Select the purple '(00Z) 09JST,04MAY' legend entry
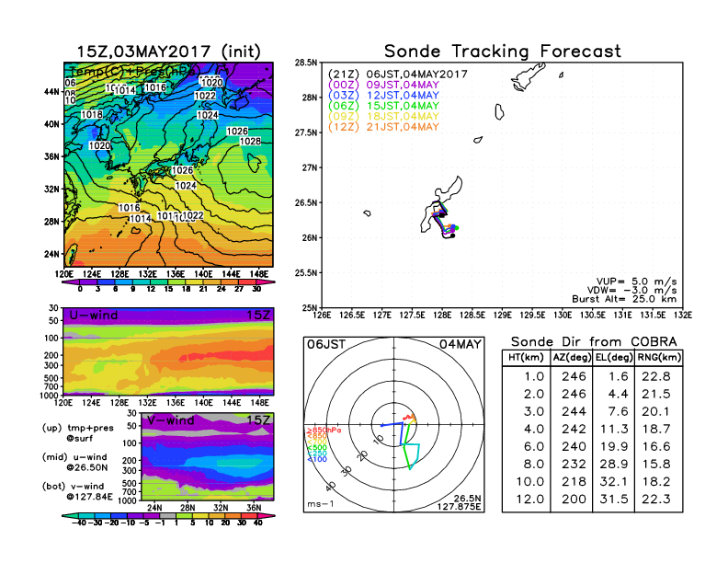This screenshot has width=728, height=563. pos(383,85)
